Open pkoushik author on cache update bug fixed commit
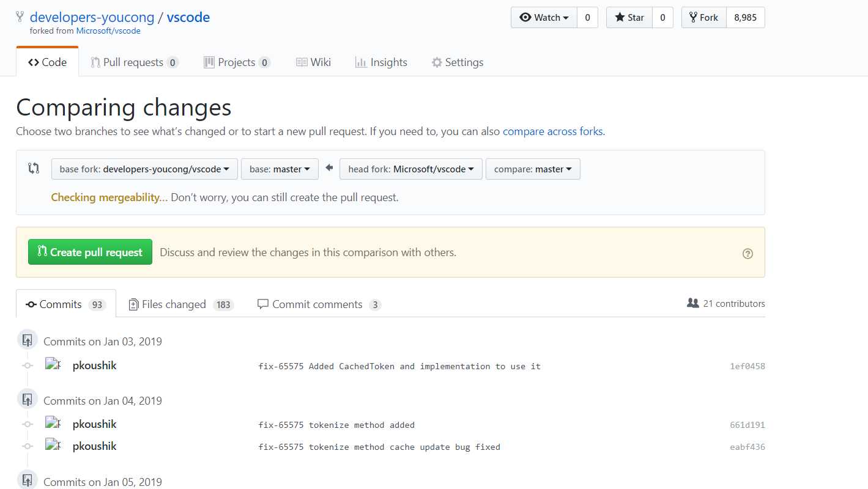 pos(94,446)
